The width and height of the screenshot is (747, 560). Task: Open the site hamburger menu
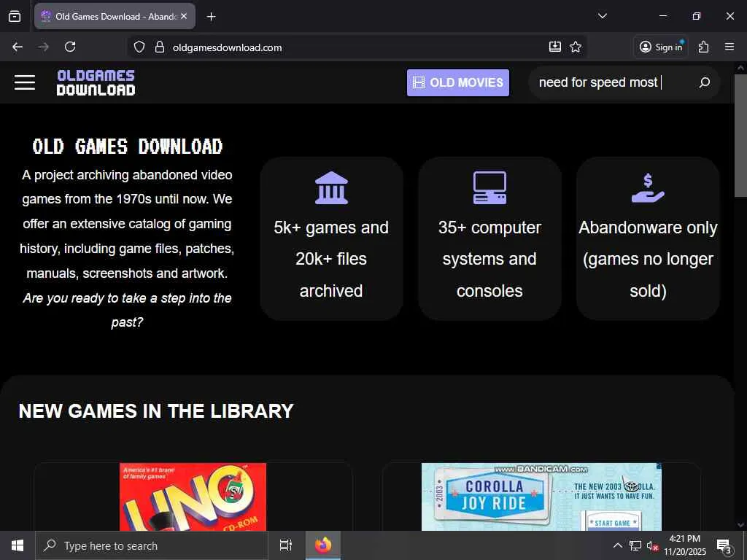pos(24,82)
